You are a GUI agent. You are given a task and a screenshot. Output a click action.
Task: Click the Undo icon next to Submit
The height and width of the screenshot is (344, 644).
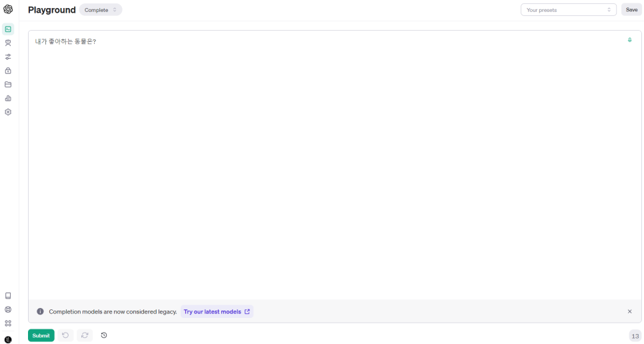click(65, 335)
